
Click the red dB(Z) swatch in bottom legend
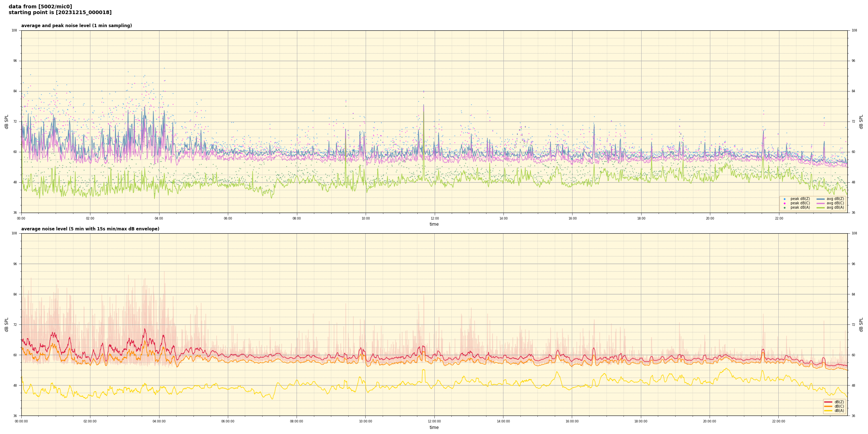tap(828, 402)
